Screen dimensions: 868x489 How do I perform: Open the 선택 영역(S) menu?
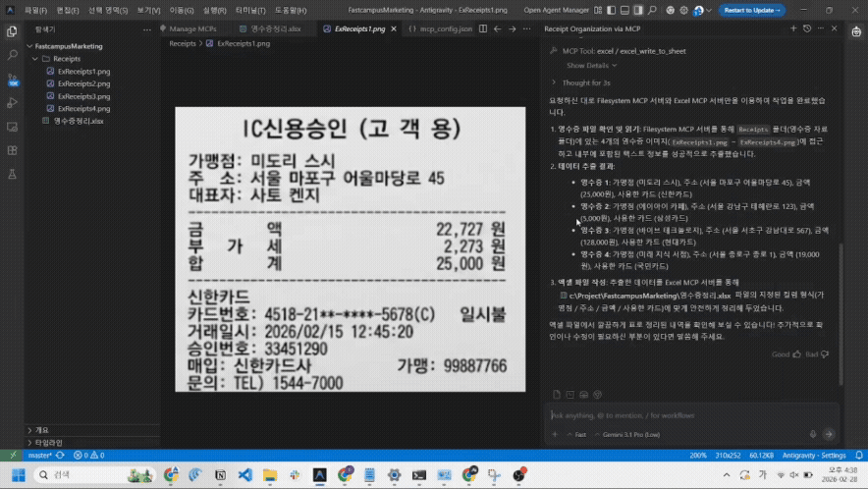107,10
